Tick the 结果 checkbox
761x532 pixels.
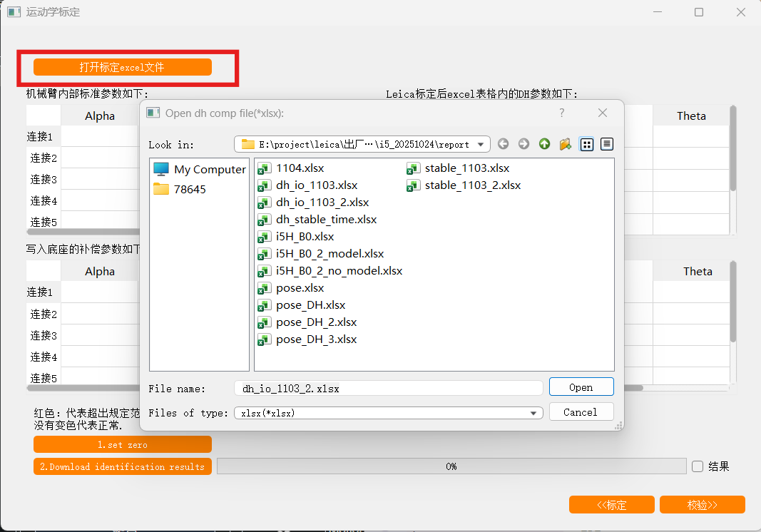[698, 466]
